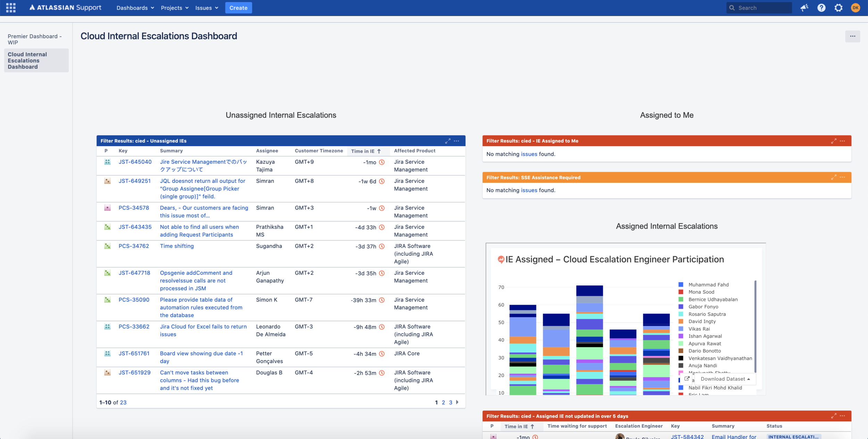Click Gabor Fonyo legend entry
Screen dimensions: 868x439
[x=703, y=306]
